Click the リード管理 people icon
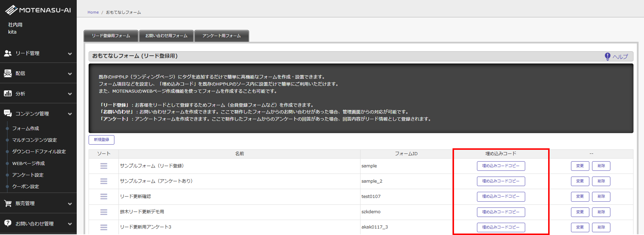The image size is (644, 235). tap(8, 53)
